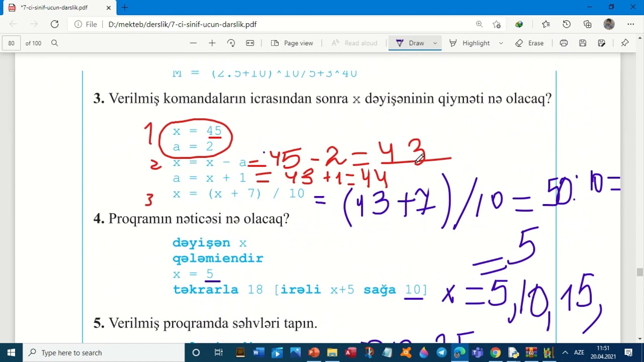The width and height of the screenshot is (644, 362).
Task: Open the Windows Start menu
Action: point(12,352)
